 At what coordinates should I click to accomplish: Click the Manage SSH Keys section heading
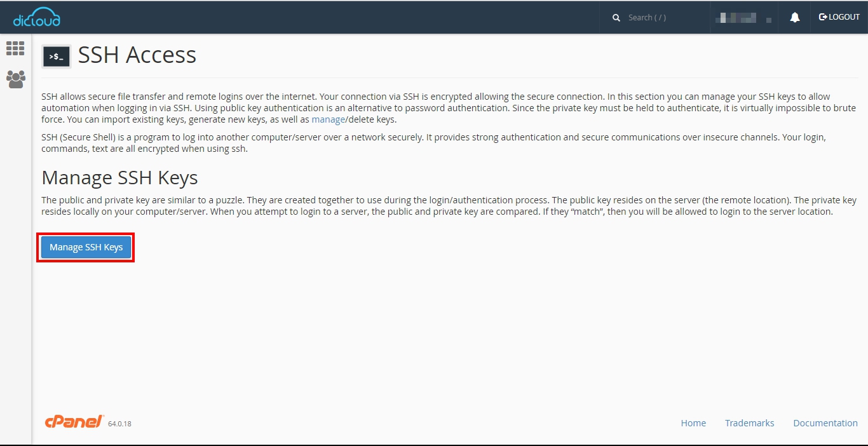(119, 177)
